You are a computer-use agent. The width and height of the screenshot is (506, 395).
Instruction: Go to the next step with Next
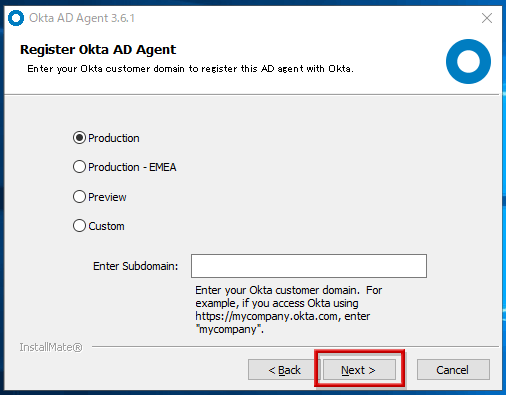coord(359,370)
